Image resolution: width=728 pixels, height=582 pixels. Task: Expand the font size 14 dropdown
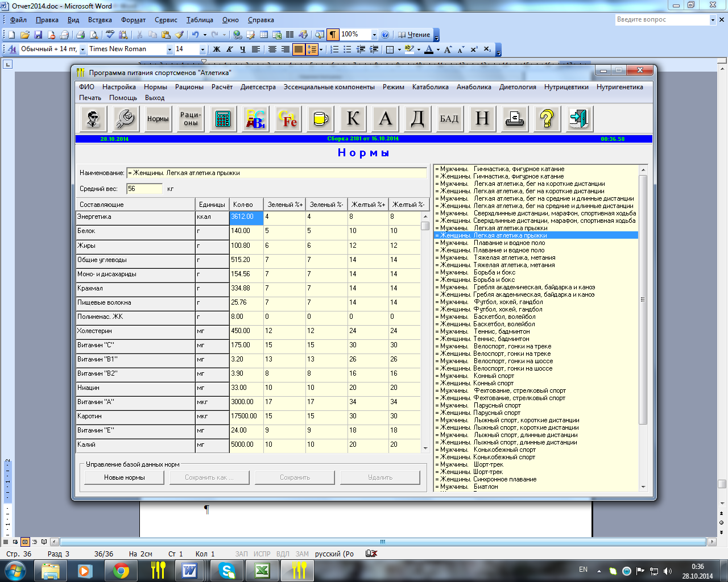click(x=202, y=49)
